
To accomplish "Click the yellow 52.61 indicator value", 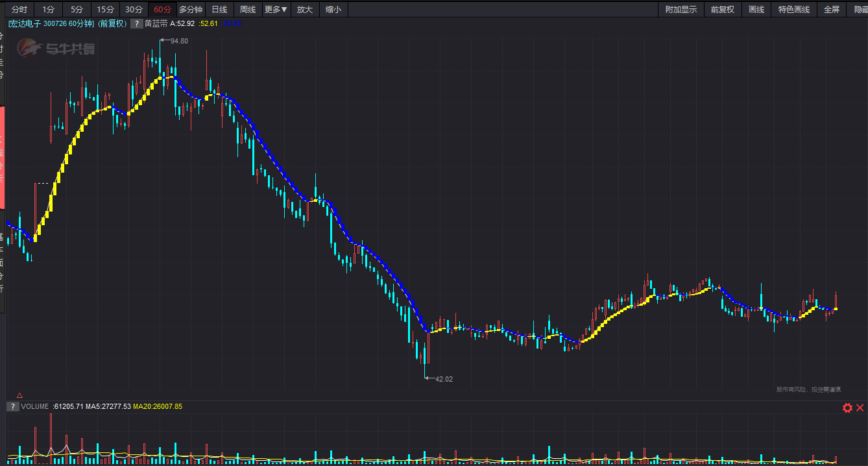I will tap(208, 23).
